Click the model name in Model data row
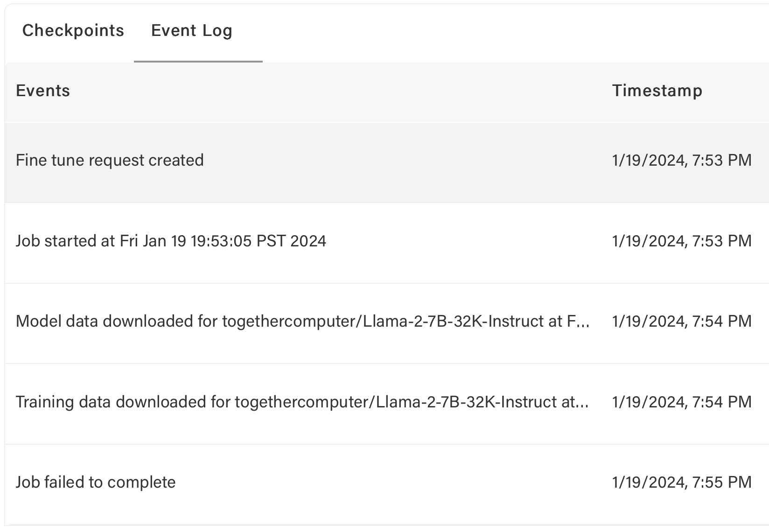The height and width of the screenshot is (532, 769). click(383, 322)
